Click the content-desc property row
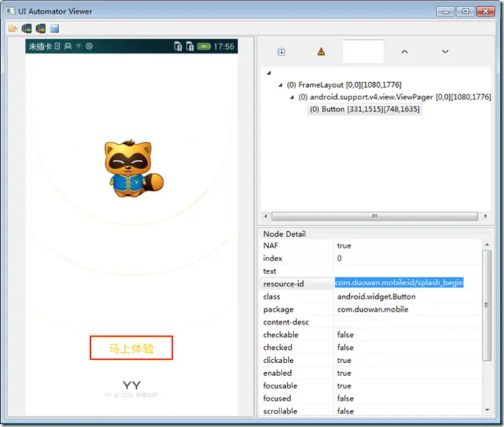This screenshot has height=427, width=504. click(371, 322)
